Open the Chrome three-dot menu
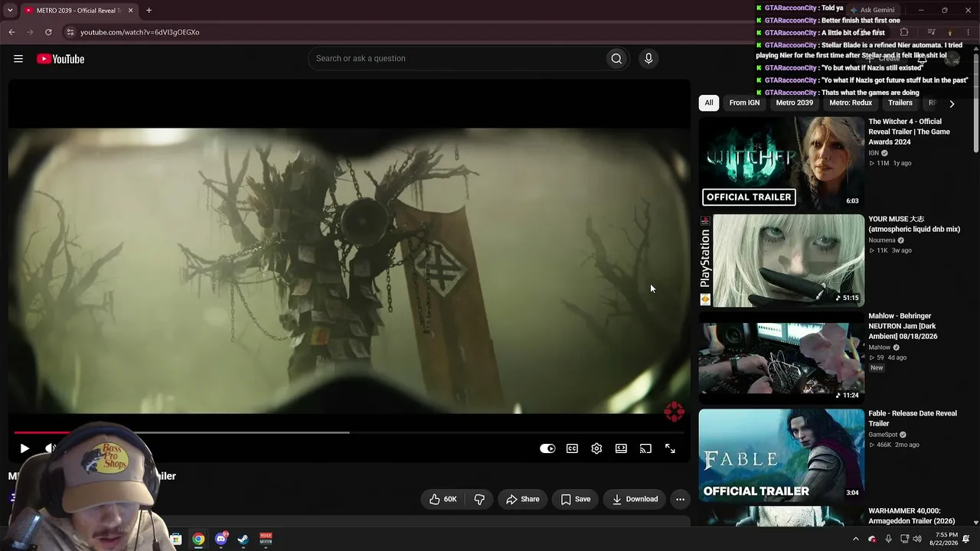The width and height of the screenshot is (980, 551). (969, 32)
